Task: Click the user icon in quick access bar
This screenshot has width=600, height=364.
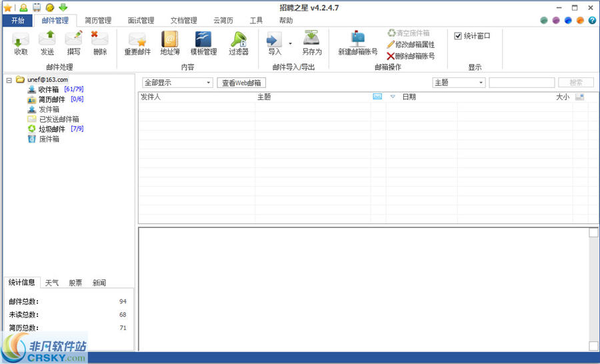Action: point(23,7)
